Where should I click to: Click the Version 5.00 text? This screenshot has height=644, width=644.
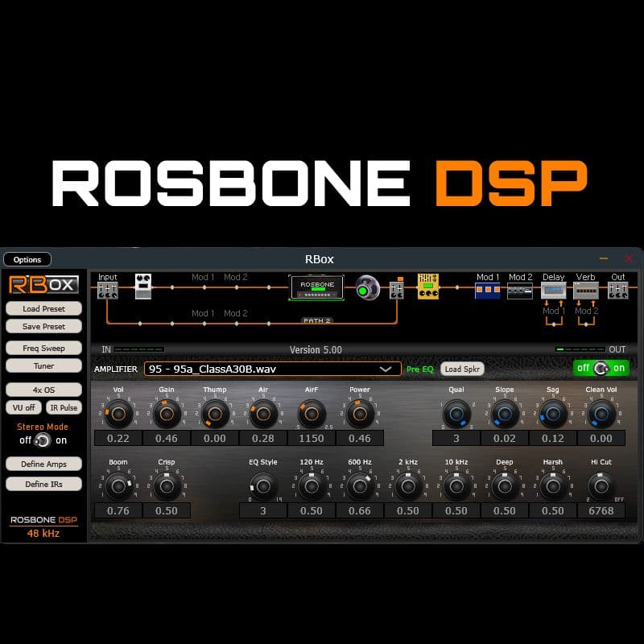coord(316,350)
